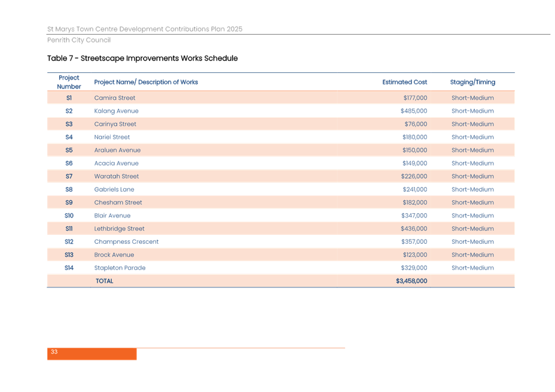Image resolution: width=555 pixels, height=392 pixels.
Task: Click the orange page number 33 box
Action: pos(92,354)
